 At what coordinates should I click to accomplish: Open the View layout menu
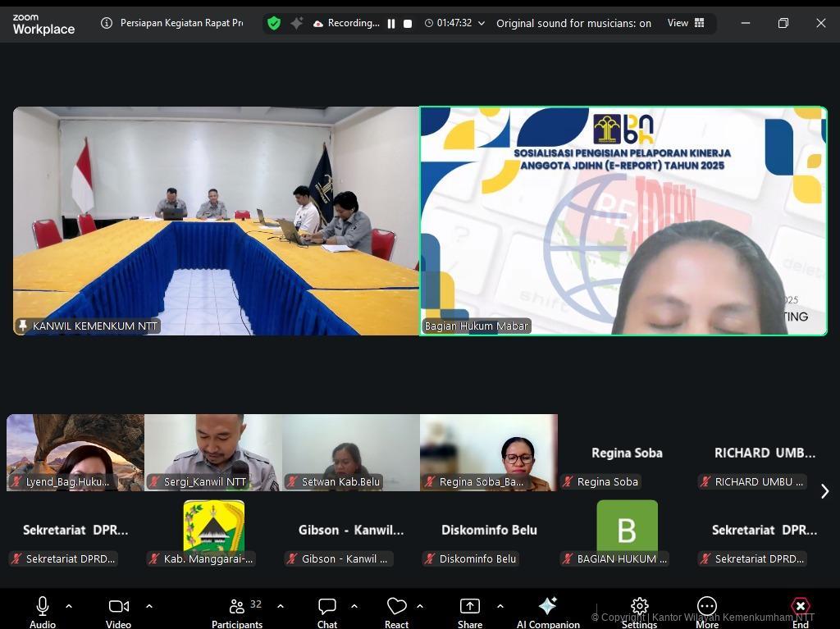(686, 23)
